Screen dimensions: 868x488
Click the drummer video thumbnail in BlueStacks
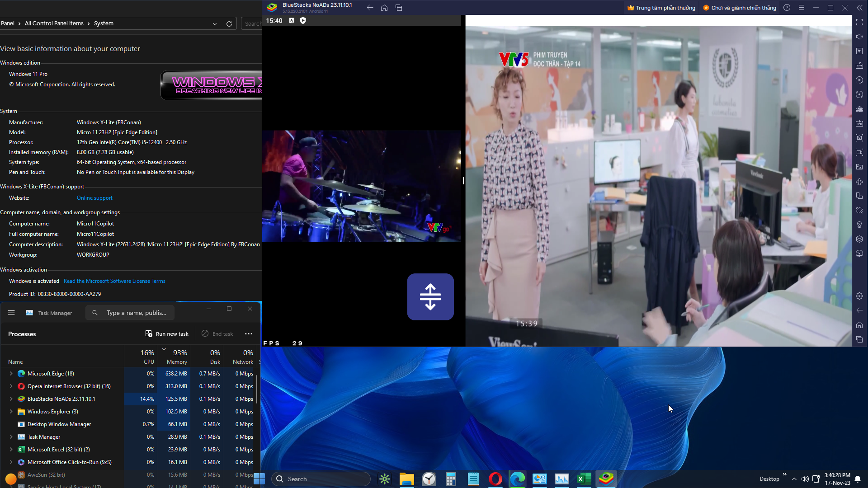pos(361,186)
